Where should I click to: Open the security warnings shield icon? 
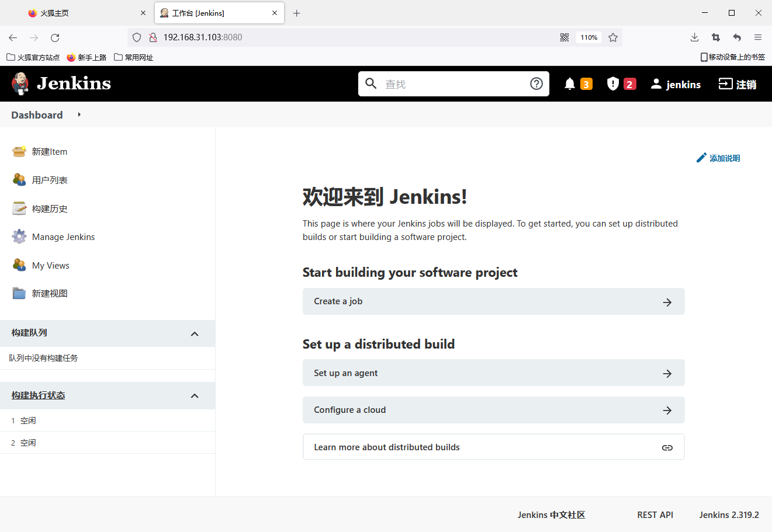coord(612,84)
